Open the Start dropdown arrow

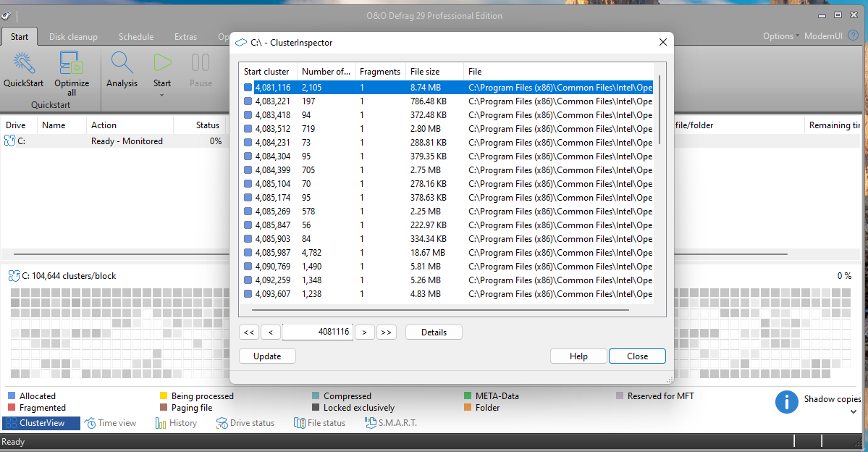162,96
